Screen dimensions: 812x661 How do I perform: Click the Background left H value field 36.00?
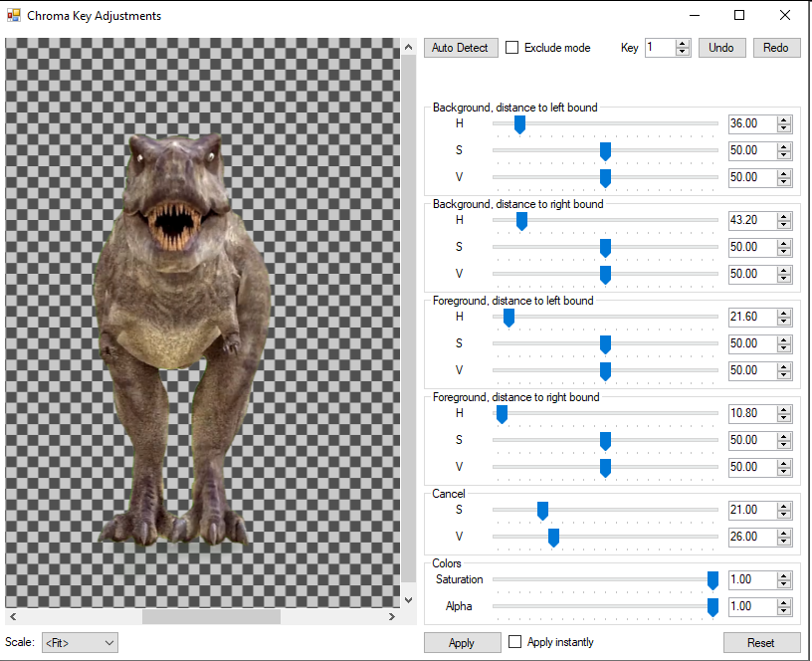(752, 123)
